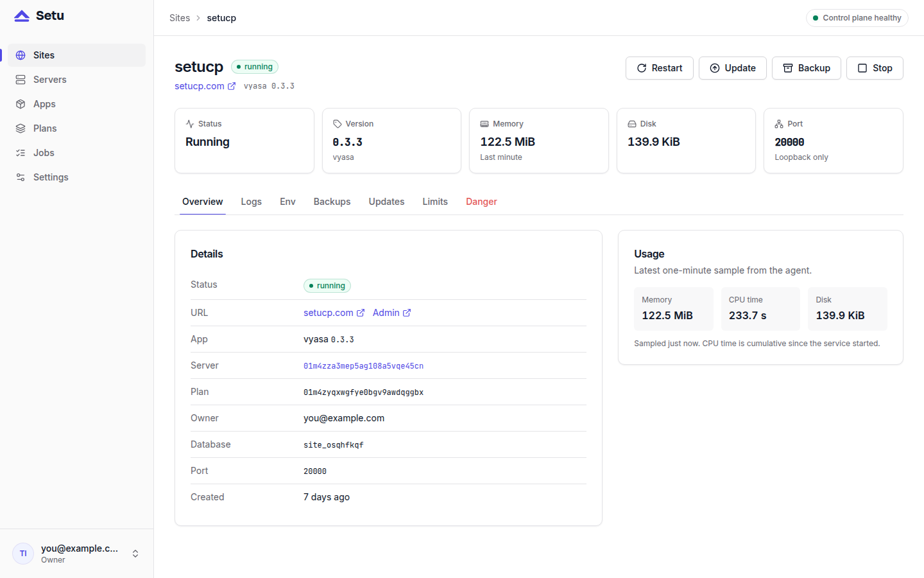The width and height of the screenshot is (924, 578).
Task: Restart the setucp site
Action: [x=660, y=68]
